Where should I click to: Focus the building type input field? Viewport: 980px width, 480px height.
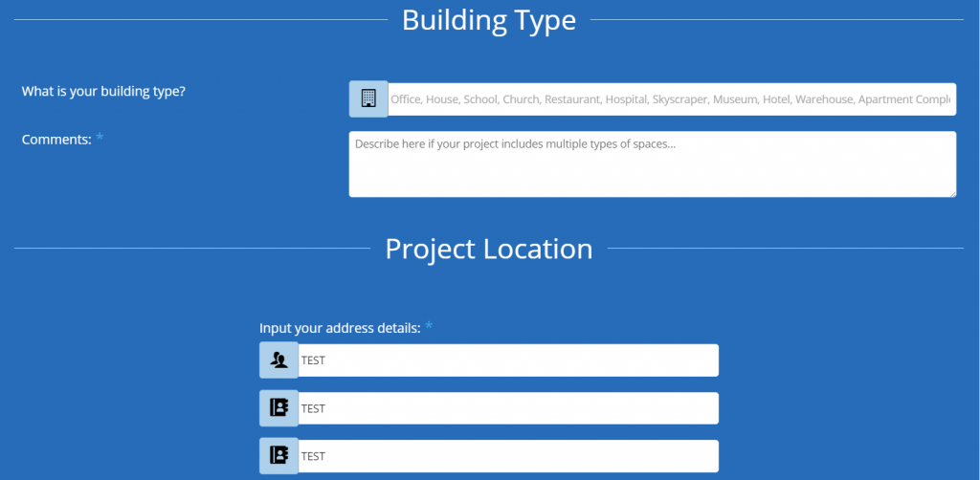pyautogui.click(x=670, y=99)
